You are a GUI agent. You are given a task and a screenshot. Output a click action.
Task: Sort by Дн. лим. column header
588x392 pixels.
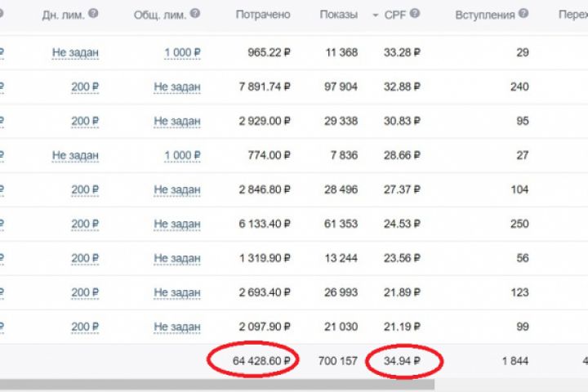pyautogui.click(x=63, y=15)
